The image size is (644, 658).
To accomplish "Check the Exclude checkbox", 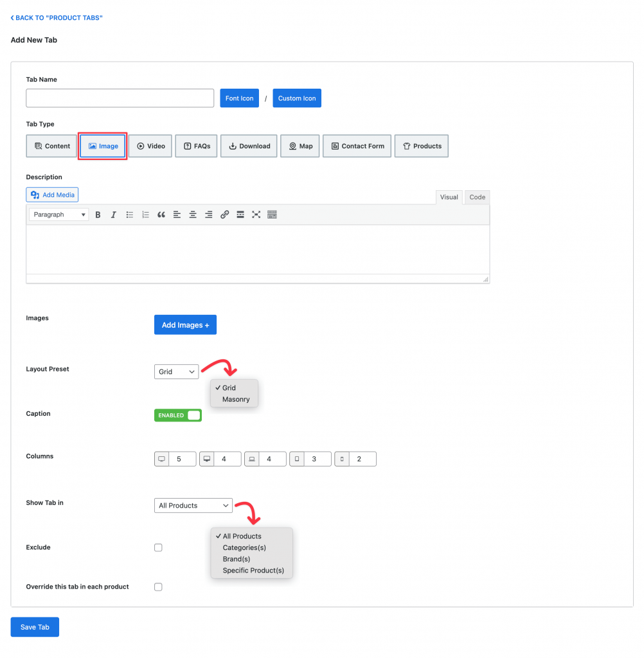I will [158, 547].
